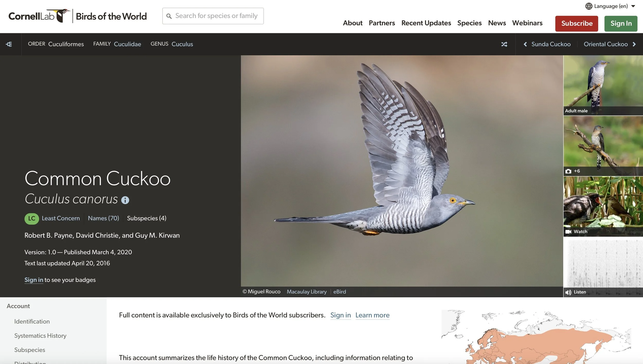643x364 pixels.
Task: Go forward to Oriental Cuckoo via chevron
Action: coord(634,44)
